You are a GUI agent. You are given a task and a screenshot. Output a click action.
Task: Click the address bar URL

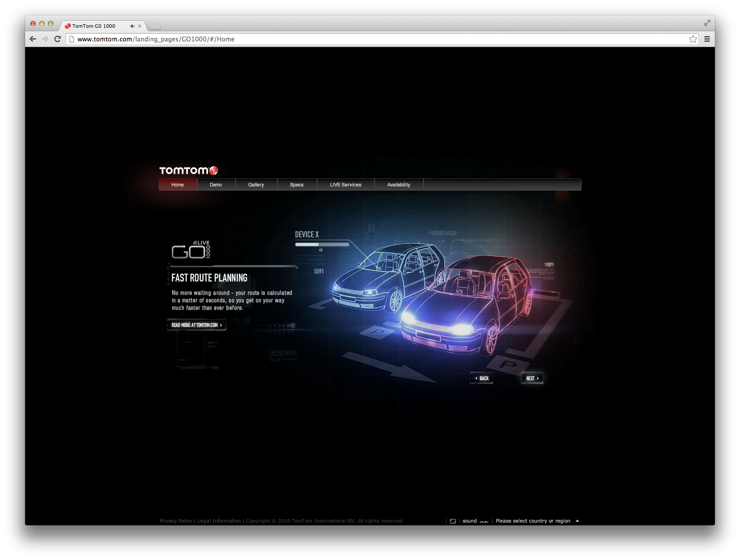click(x=156, y=39)
